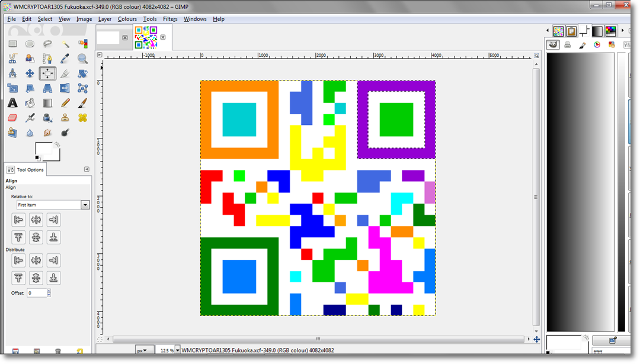640x364 pixels.
Task: Choose the Blend gradient tool
Action: coord(47,103)
